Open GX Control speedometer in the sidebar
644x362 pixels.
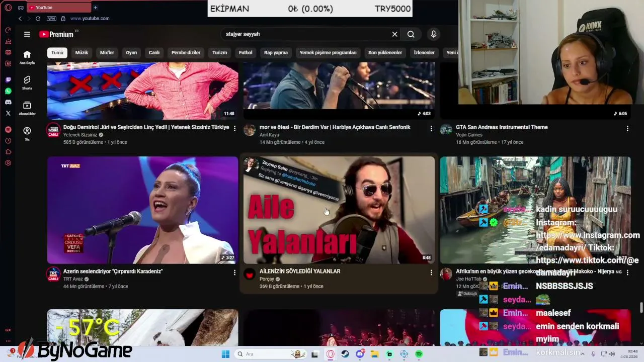[8, 30]
